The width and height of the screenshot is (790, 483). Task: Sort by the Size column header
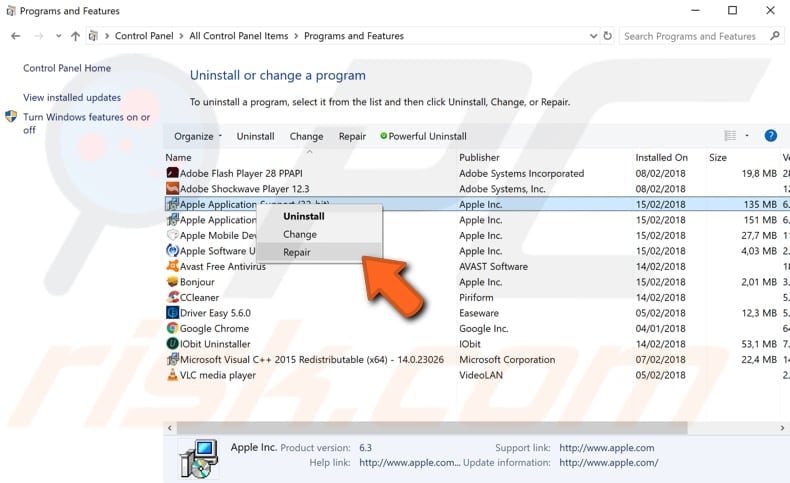[x=718, y=157]
